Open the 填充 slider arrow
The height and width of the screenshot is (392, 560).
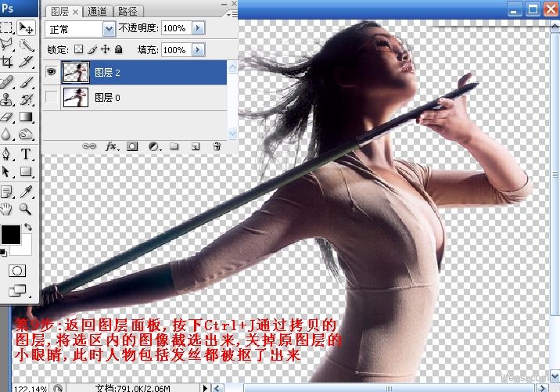[199, 49]
